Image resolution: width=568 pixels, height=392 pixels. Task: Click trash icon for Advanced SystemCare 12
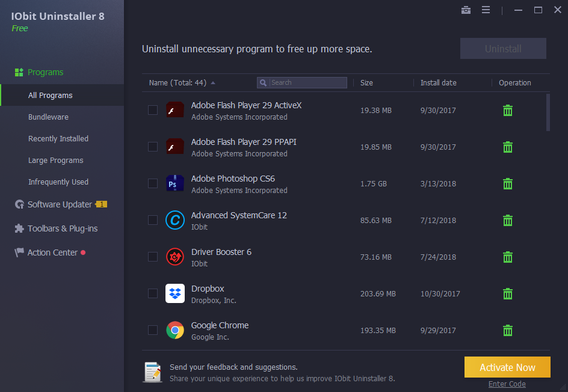click(507, 220)
